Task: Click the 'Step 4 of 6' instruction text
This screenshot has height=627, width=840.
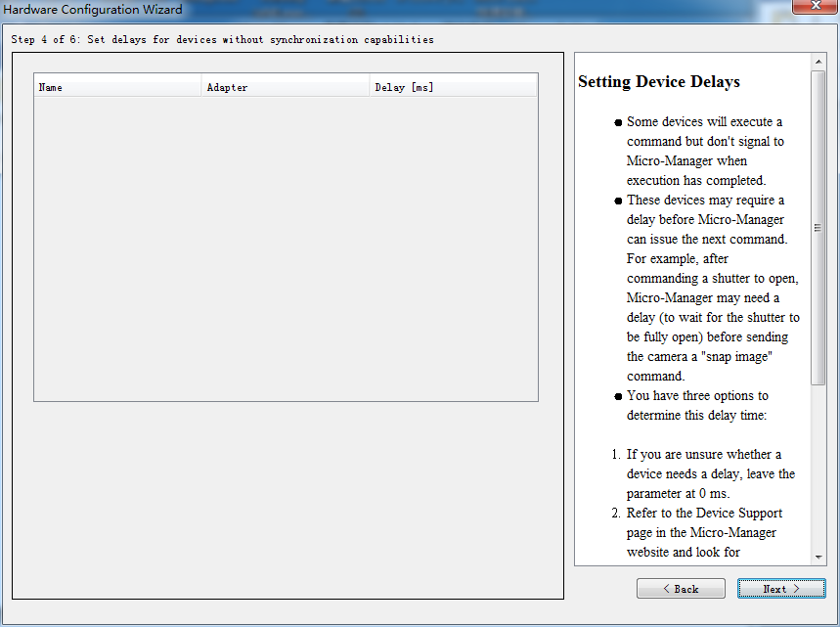Action: click(222, 39)
